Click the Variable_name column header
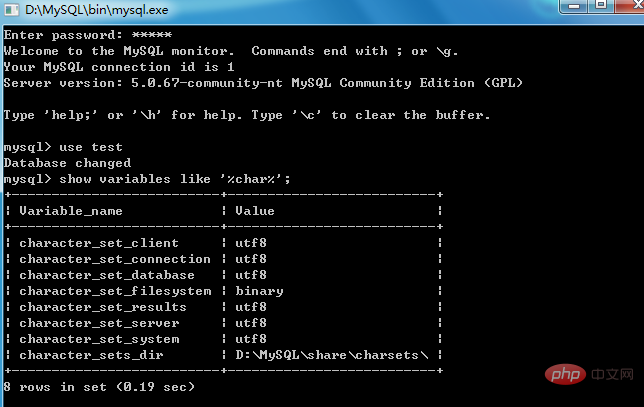This screenshot has height=407, width=644. tap(71, 211)
